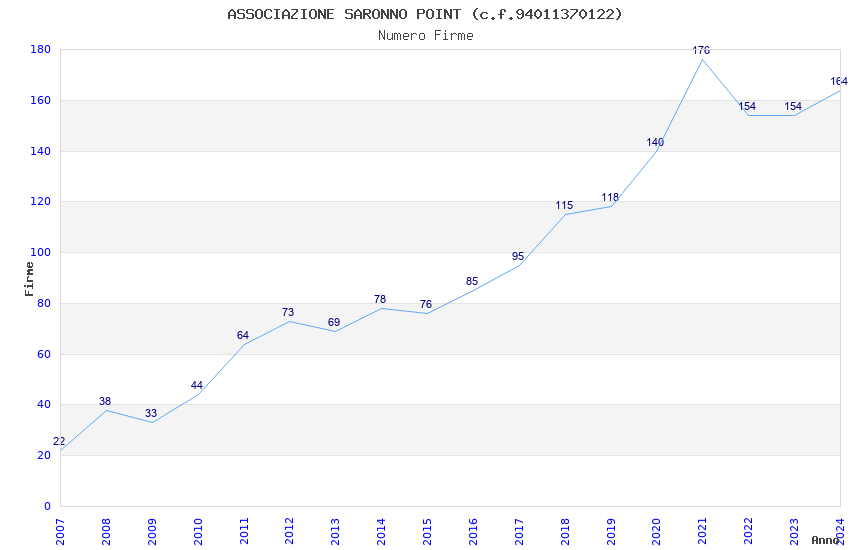Screen dimensions: 850x550
Task: Click the y-axis tick value 100
Action: click(x=41, y=253)
